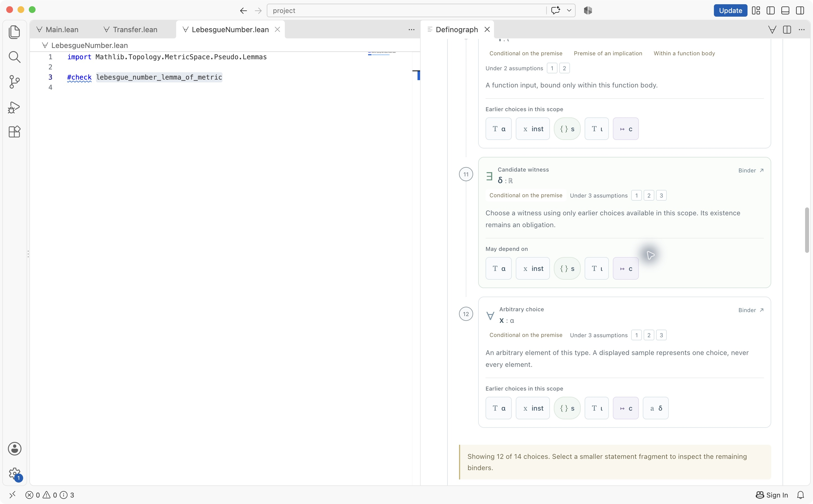This screenshot has height=504, width=813.
Task: Toggle the primary sidebar visibility
Action: [x=771, y=10]
